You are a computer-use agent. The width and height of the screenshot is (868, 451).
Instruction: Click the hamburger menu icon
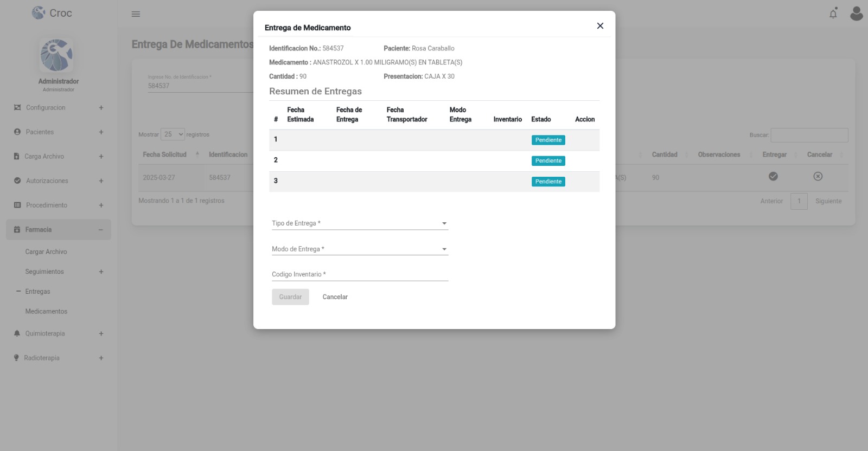[x=136, y=14]
